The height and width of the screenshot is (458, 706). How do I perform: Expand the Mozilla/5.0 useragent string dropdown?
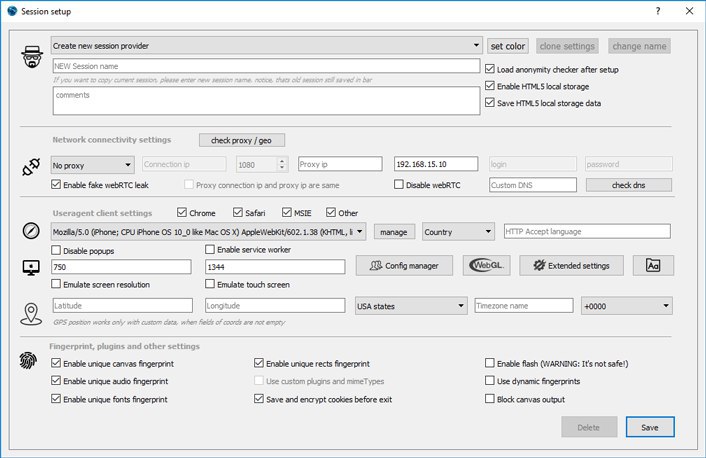click(x=208, y=232)
